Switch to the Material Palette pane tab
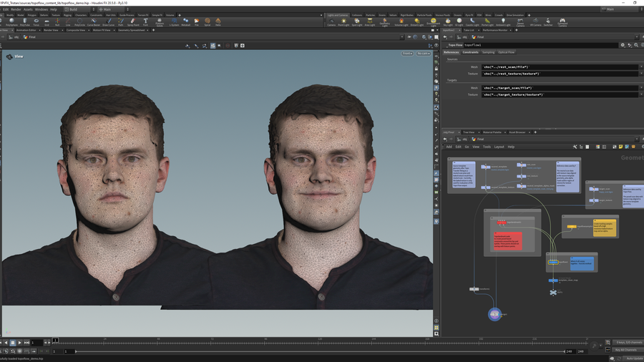644x362 pixels. (x=492, y=132)
